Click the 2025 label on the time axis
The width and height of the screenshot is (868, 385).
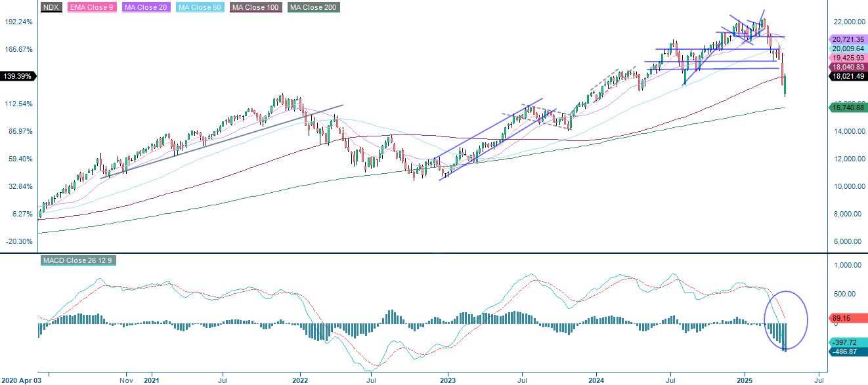tap(746, 379)
